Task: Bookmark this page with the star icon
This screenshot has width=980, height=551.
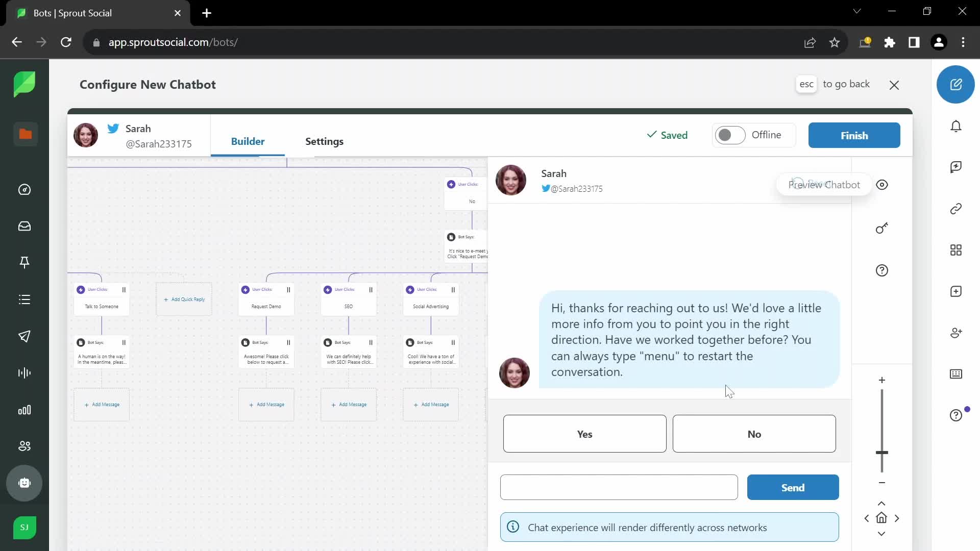Action: (x=835, y=42)
